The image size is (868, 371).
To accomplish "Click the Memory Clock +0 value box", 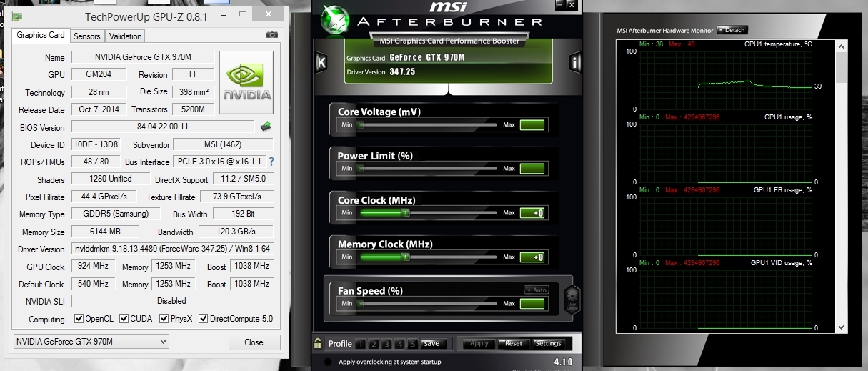I will pyautogui.click(x=532, y=257).
